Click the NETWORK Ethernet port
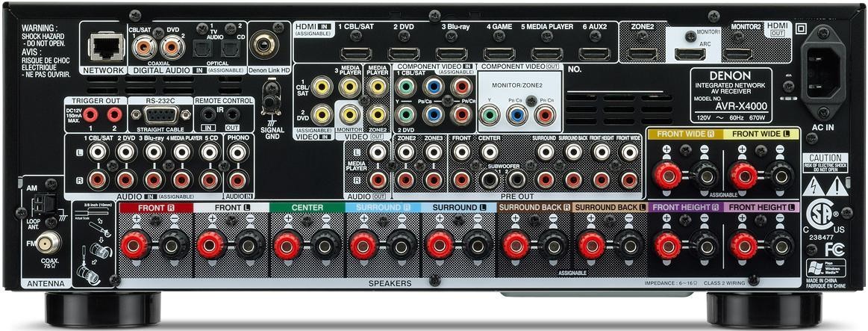This screenshot has width=868, height=331. pyautogui.click(x=106, y=46)
